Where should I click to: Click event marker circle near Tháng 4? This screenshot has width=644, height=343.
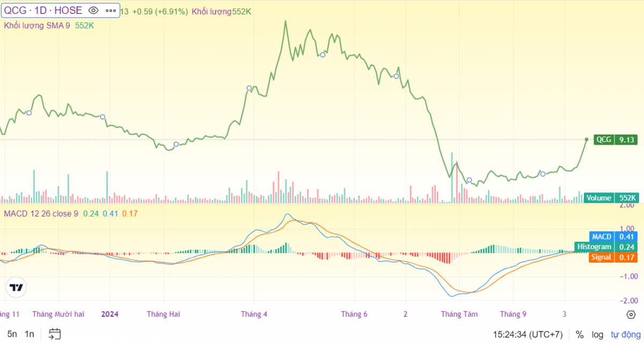249,88
